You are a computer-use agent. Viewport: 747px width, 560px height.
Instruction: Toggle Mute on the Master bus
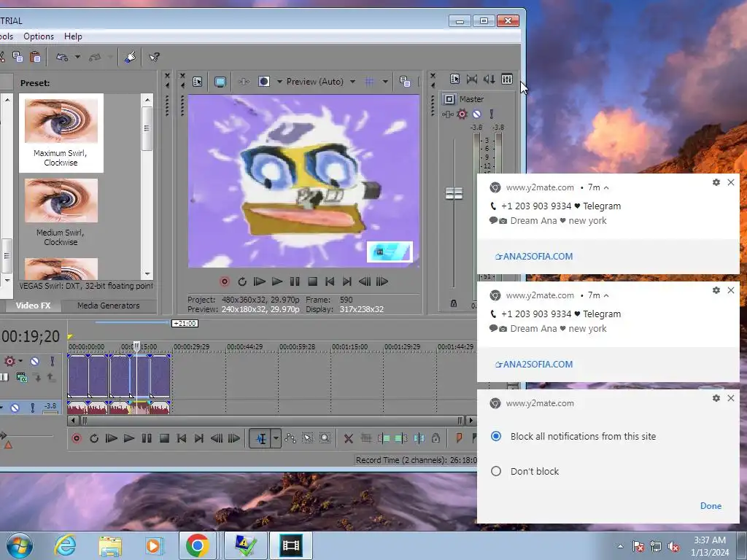(477, 114)
